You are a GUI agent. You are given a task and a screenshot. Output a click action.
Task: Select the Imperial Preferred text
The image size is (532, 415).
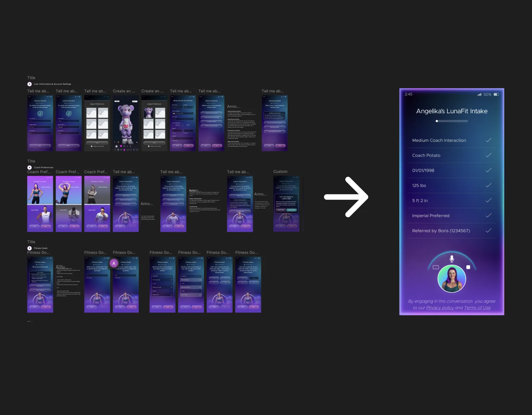pos(431,216)
